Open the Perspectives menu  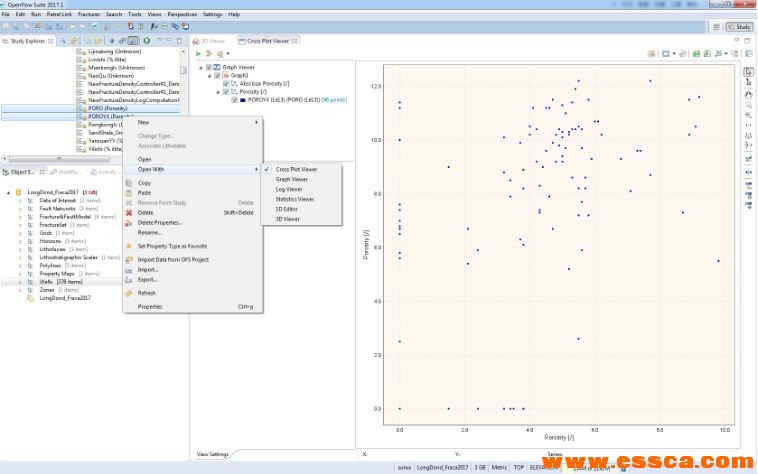pyautogui.click(x=182, y=15)
